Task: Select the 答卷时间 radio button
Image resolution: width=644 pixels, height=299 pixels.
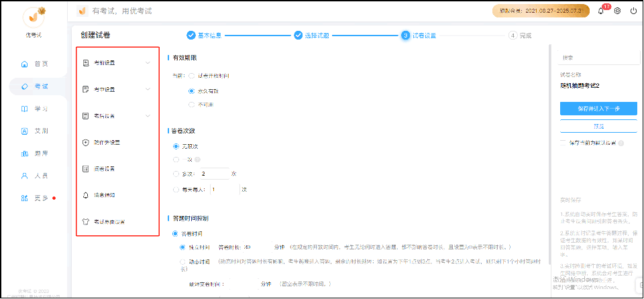Action: tap(175, 234)
